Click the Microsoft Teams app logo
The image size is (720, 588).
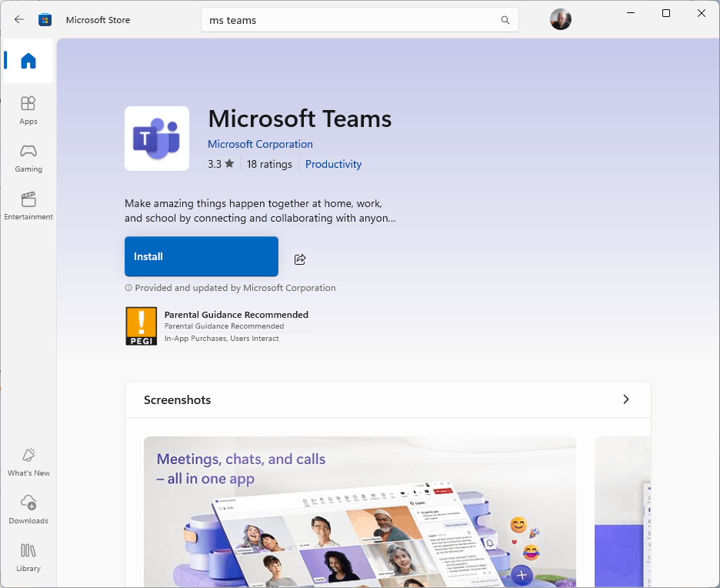[x=157, y=139]
